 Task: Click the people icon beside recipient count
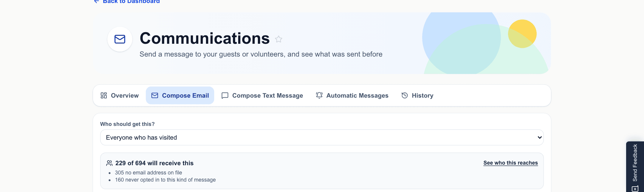(x=109, y=163)
